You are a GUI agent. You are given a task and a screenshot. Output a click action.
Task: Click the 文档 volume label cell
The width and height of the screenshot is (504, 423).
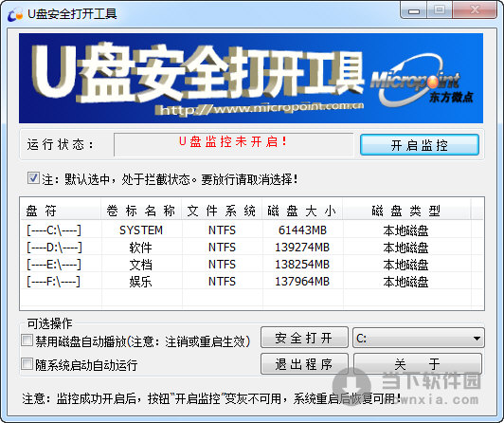point(140,265)
